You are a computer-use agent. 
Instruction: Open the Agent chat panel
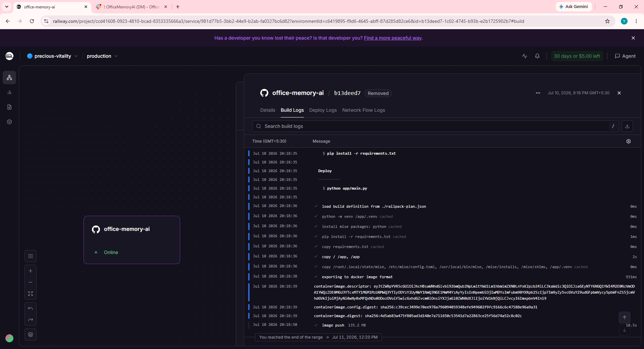(x=625, y=56)
